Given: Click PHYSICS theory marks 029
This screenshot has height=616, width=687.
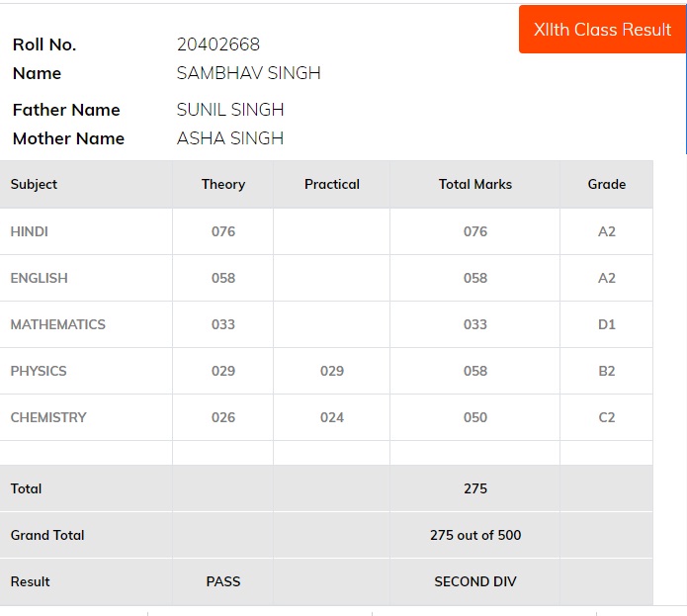Looking at the screenshot, I should coord(223,371).
